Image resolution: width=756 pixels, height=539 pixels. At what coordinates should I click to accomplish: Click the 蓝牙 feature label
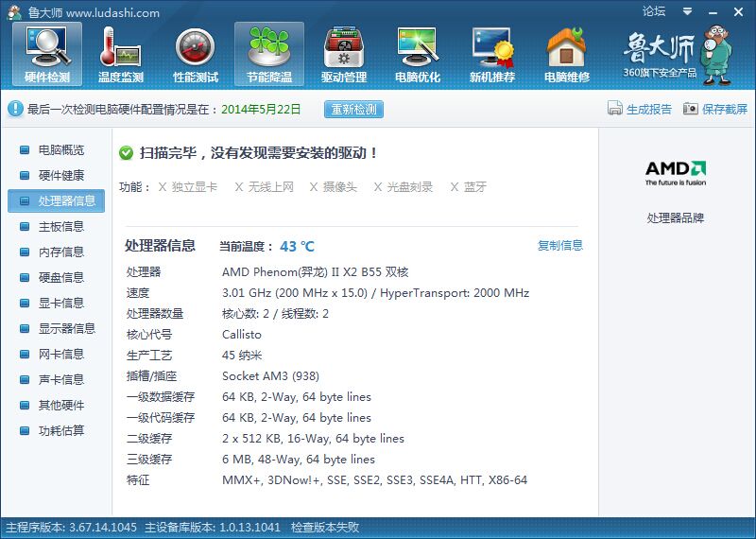click(475, 186)
